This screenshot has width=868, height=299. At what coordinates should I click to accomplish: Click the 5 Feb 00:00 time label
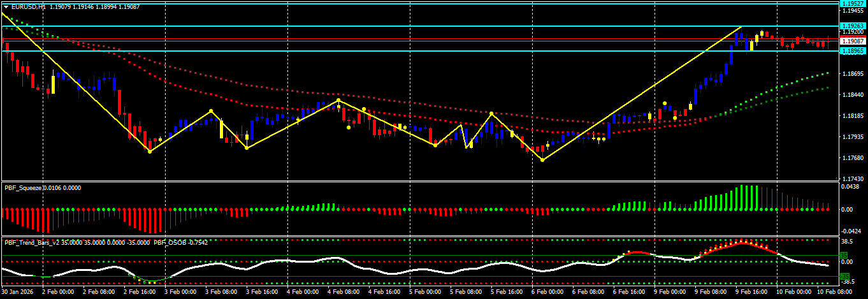tap(425, 291)
